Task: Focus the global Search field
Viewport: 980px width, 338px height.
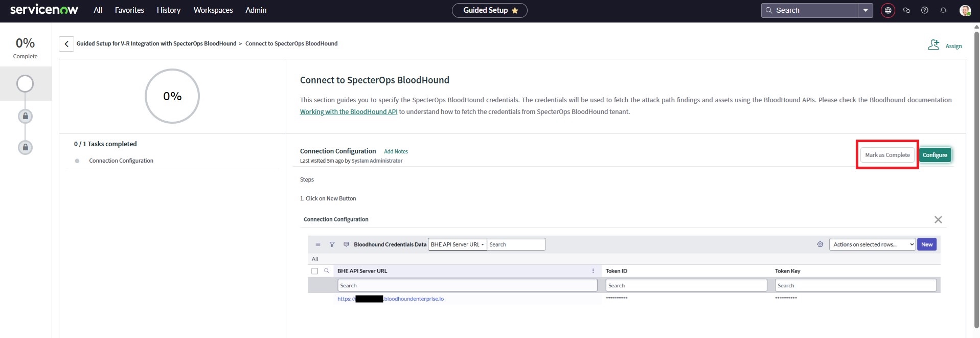Action: pos(809,10)
